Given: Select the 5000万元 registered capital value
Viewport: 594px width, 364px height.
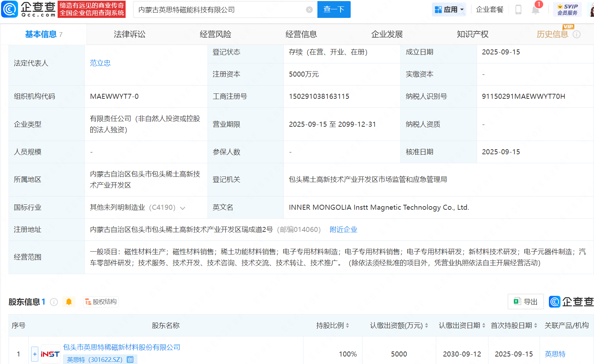Looking at the screenshot, I should (x=304, y=74).
